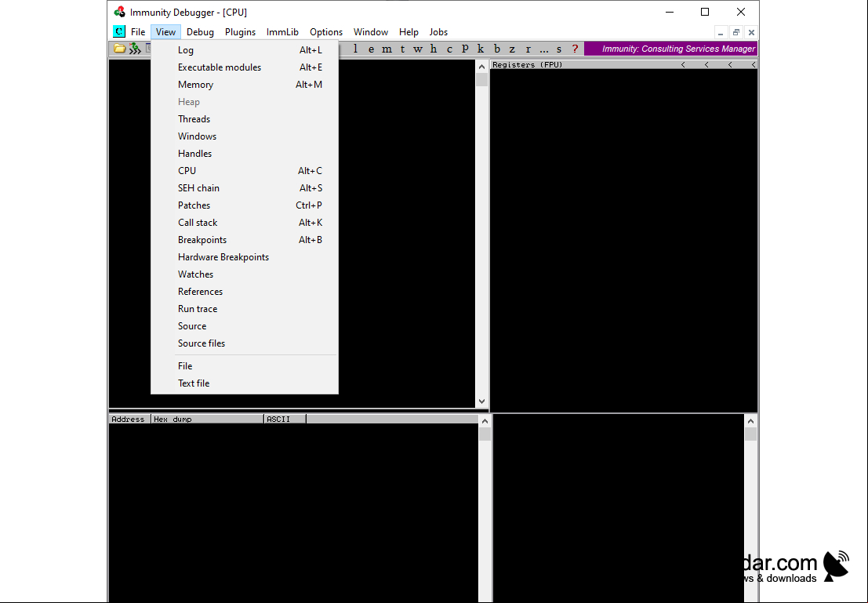Screen dimensions: 868x603
Task: Show CPU via 'c' toolbar button
Action: [449, 49]
